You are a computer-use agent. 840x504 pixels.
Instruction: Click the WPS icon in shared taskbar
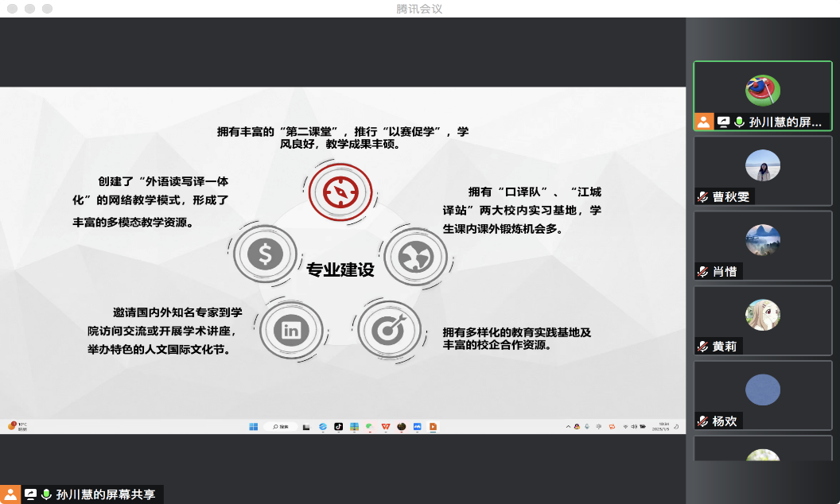pos(386,427)
